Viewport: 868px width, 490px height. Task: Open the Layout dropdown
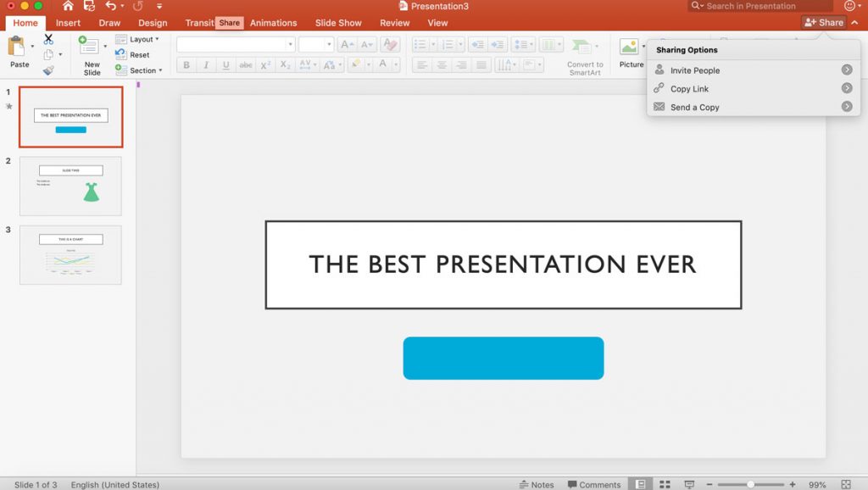coord(137,39)
